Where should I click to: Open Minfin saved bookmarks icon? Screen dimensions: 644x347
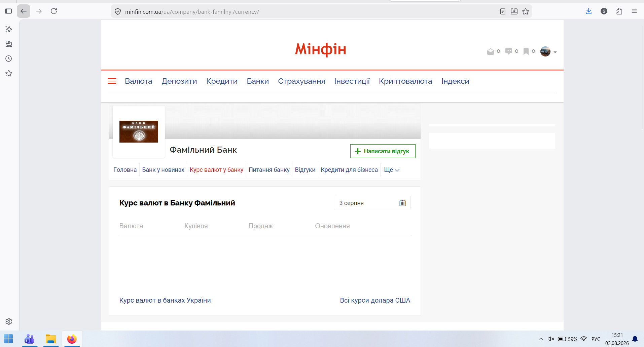click(526, 51)
